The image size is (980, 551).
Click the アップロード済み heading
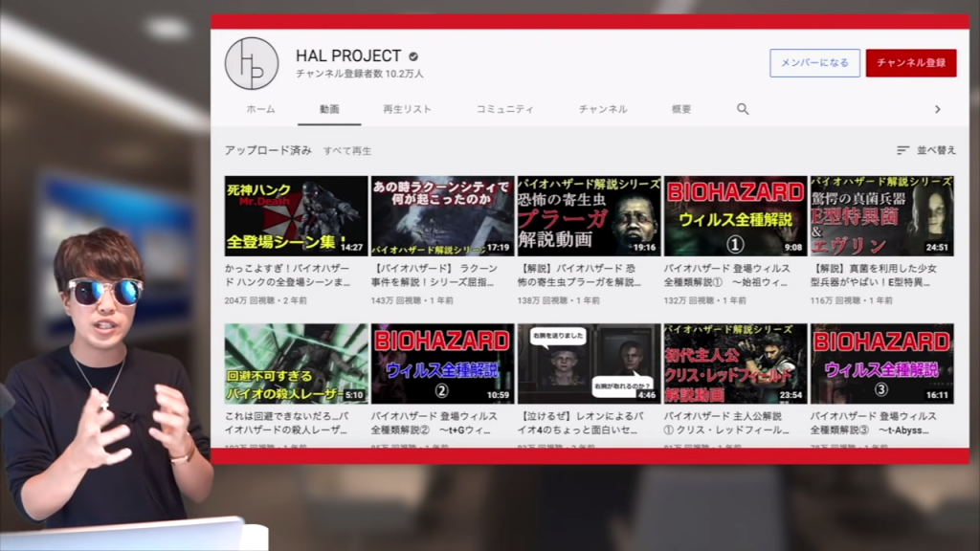coord(268,150)
